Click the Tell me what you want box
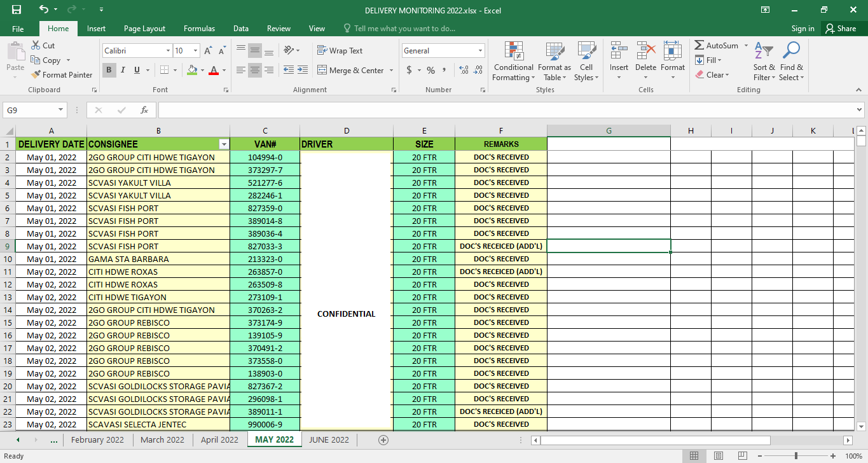Image resolution: width=868 pixels, height=463 pixels. [x=399, y=29]
